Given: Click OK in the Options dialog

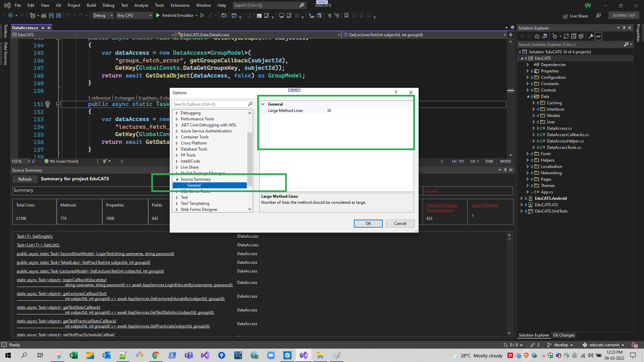Looking at the screenshot, I should tap(368, 224).
